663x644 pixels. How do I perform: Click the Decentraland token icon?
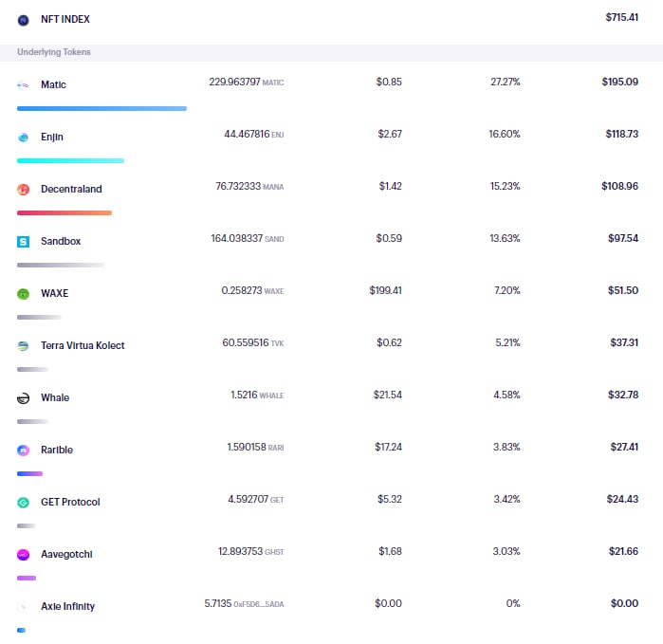[x=24, y=190]
